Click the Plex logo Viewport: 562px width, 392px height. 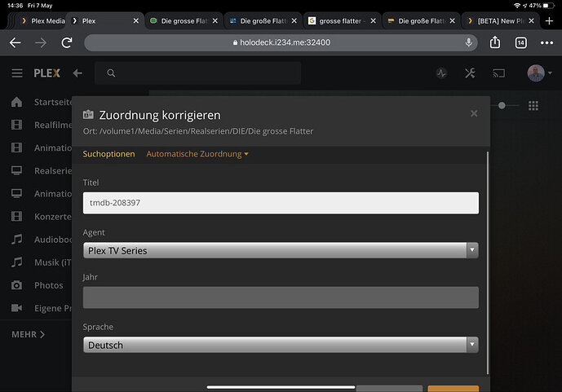click(x=47, y=73)
